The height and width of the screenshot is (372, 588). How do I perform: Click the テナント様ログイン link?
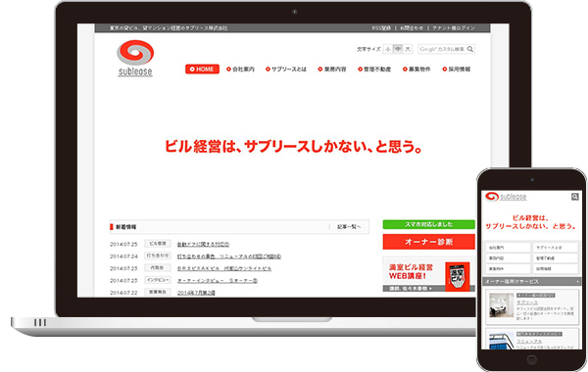454,28
